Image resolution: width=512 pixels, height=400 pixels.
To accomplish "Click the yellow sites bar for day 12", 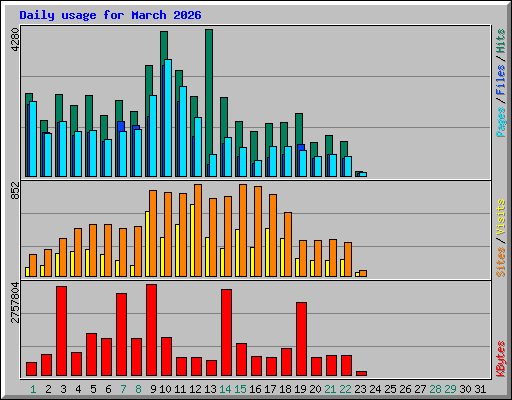I will pyautogui.click(x=192, y=240).
